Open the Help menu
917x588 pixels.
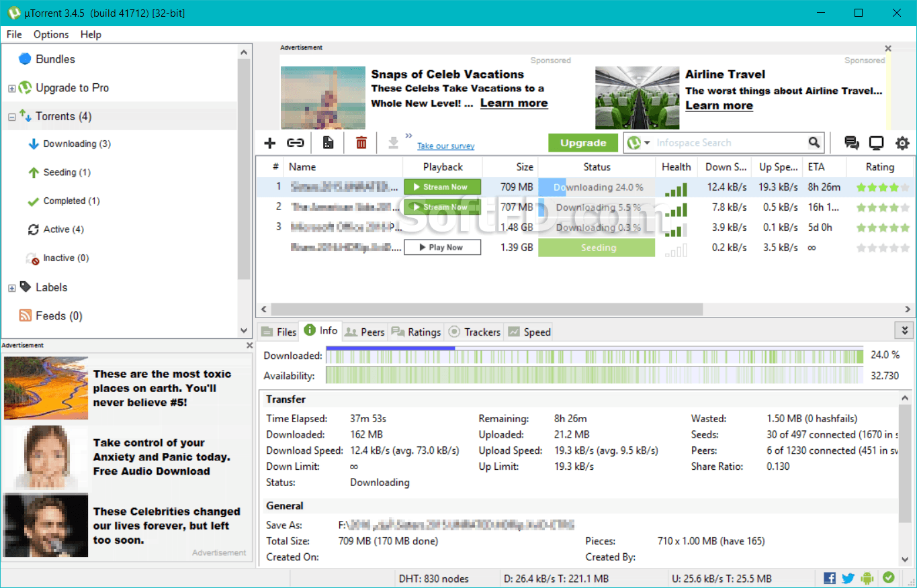91,34
